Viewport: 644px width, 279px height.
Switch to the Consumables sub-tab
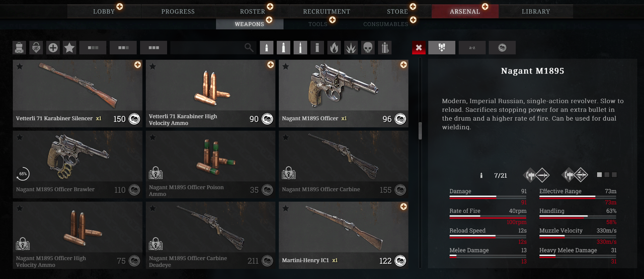[x=386, y=24]
